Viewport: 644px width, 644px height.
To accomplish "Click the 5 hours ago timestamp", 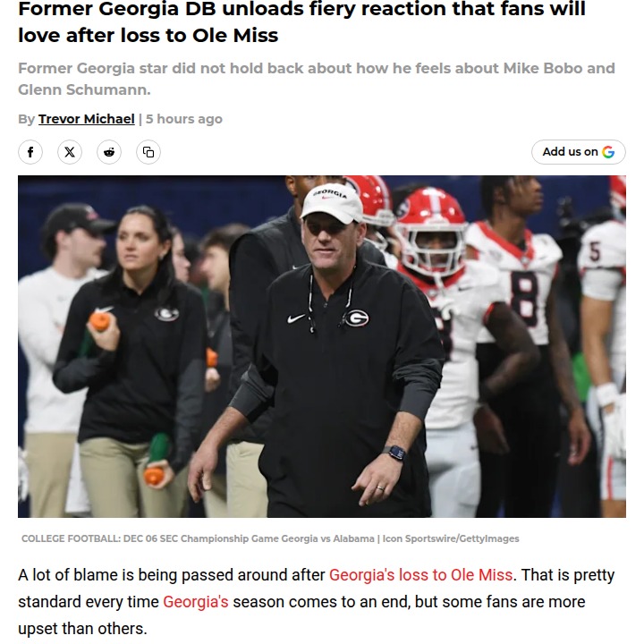I will [x=184, y=119].
